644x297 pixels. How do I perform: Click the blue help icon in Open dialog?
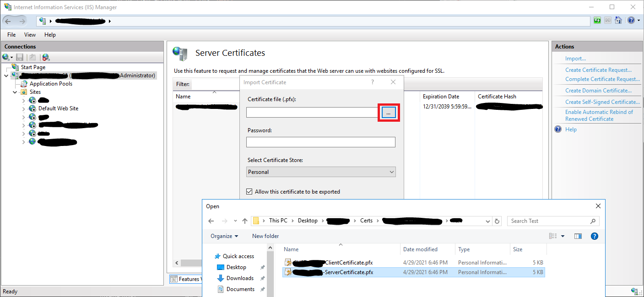click(x=595, y=236)
